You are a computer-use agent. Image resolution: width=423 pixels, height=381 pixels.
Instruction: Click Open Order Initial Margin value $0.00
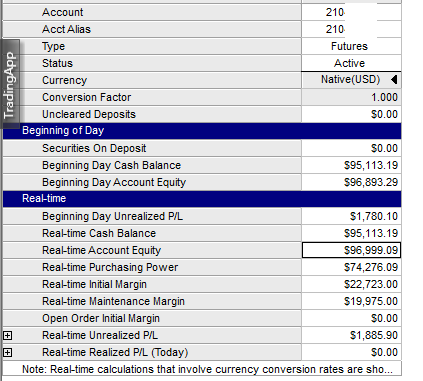tap(351, 318)
